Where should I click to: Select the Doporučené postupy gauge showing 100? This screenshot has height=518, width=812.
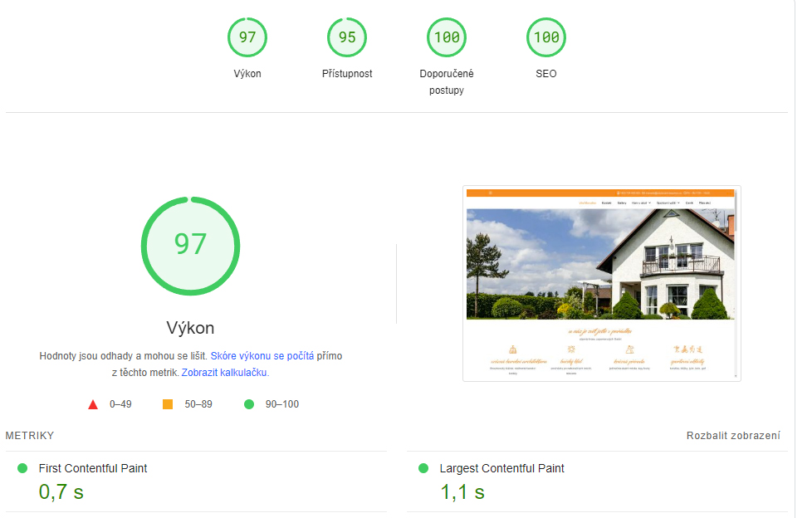point(447,37)
